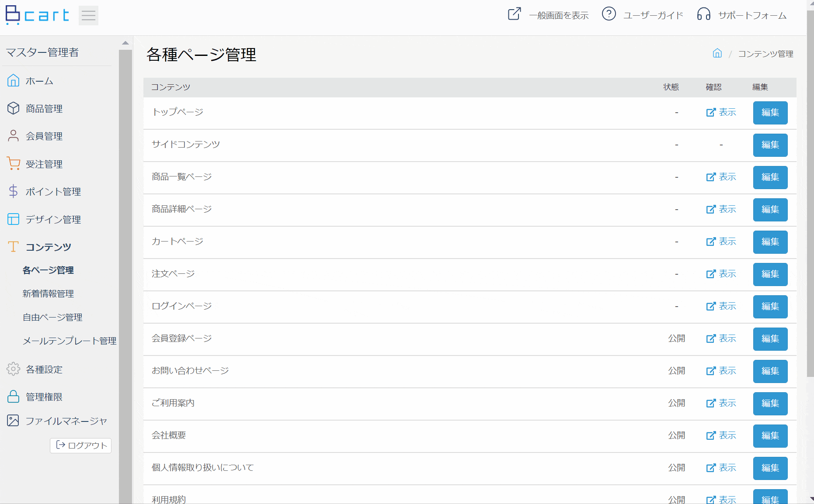Click the 状態 column header

pyautogui.click(x=671, y=87)
